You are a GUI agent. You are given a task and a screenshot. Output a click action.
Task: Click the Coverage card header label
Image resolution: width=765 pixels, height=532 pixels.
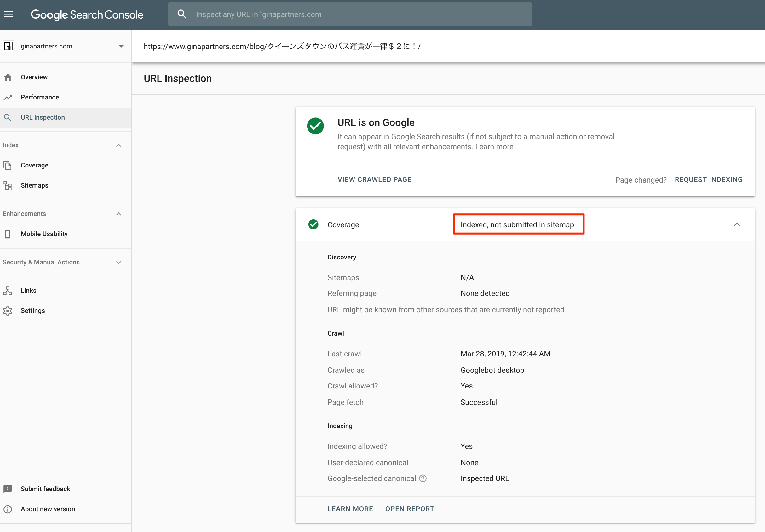[x=343, y=225]
